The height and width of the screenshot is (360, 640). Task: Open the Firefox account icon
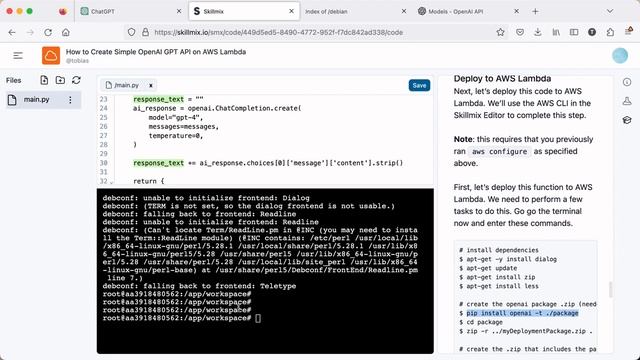[x=592, y=32]
